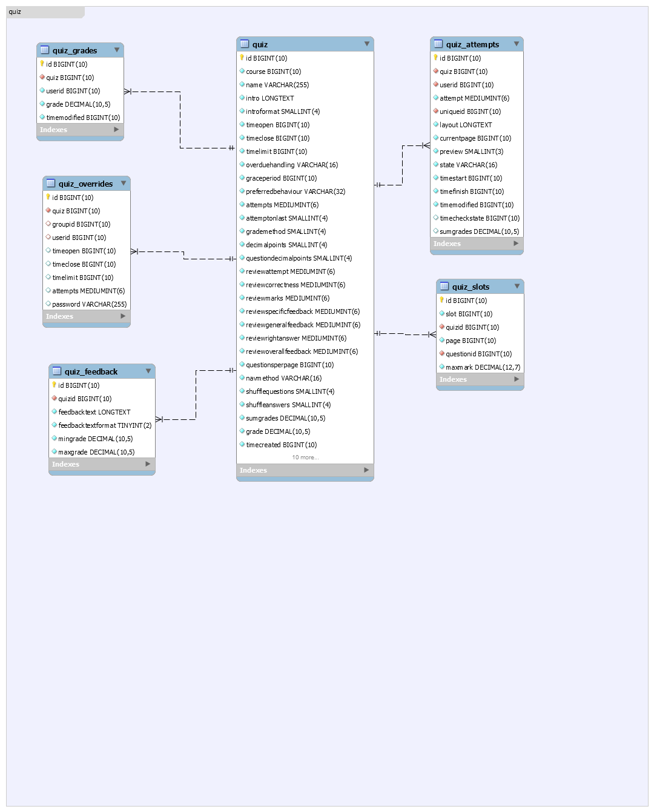Click red foreign key icon of quiz_slots questionid
The height and width of the screenshot is (812, 654).
pyautogui.click(x=442, y=353)
